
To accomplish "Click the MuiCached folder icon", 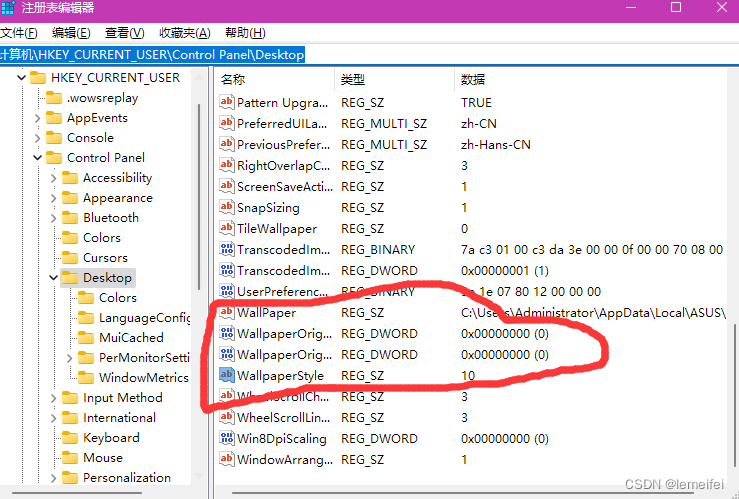I will point(86,337).
